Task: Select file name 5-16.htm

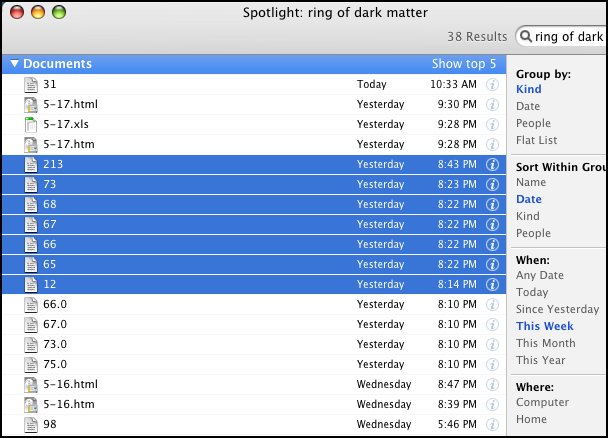Action: pyautogui.click(x=69, y=404)
